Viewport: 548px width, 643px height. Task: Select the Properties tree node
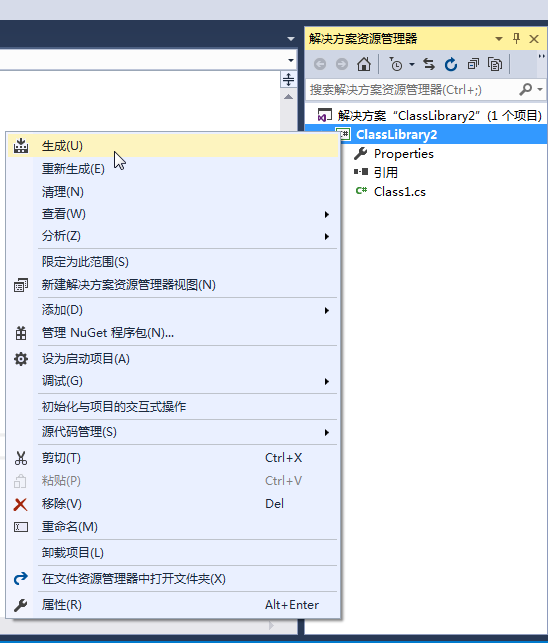(x=404, y=154)
